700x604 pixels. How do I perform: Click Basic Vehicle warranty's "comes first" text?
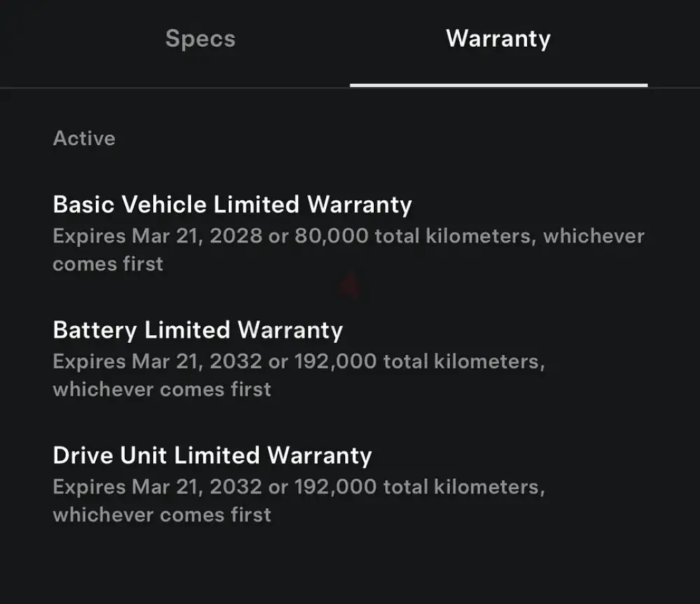pos(108,264)
